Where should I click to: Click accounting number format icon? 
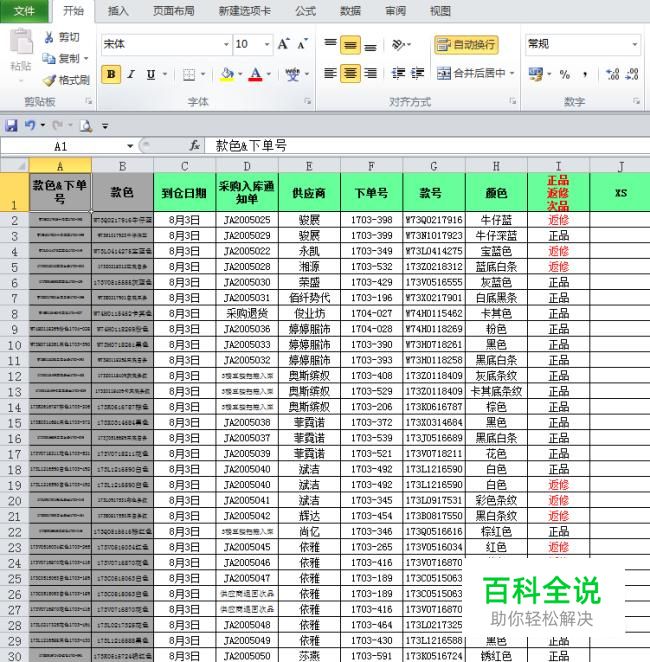pos(536,74)
